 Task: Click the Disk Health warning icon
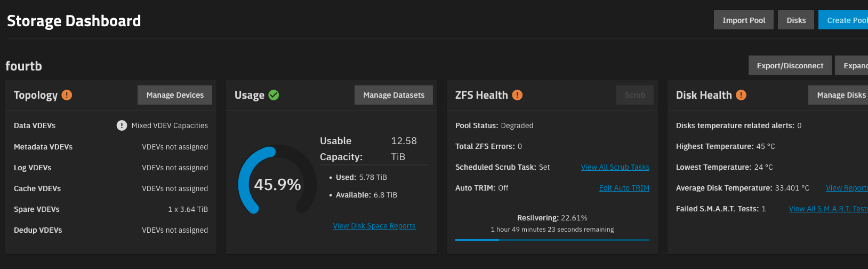741,95
